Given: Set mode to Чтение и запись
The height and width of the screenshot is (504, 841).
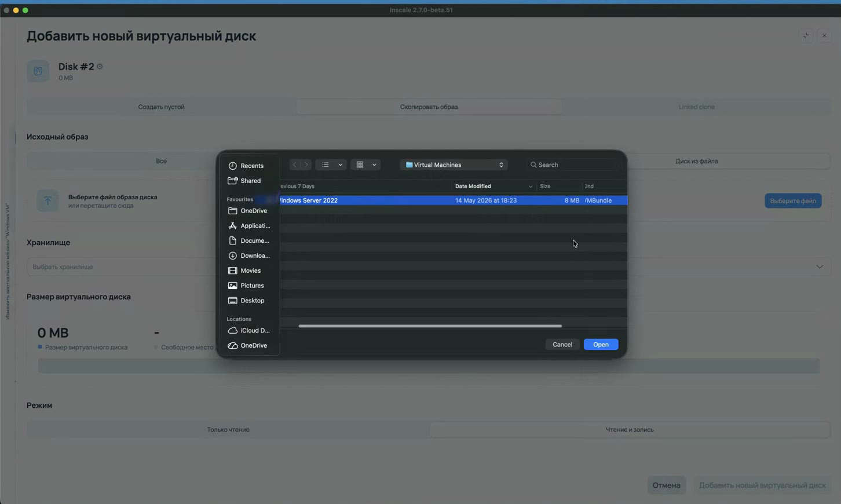Looking at the screenshot, I should [x=630, y=430].
